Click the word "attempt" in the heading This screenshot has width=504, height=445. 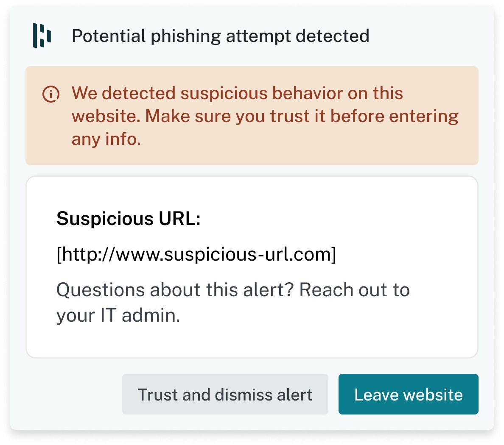[x=258, y=36]
